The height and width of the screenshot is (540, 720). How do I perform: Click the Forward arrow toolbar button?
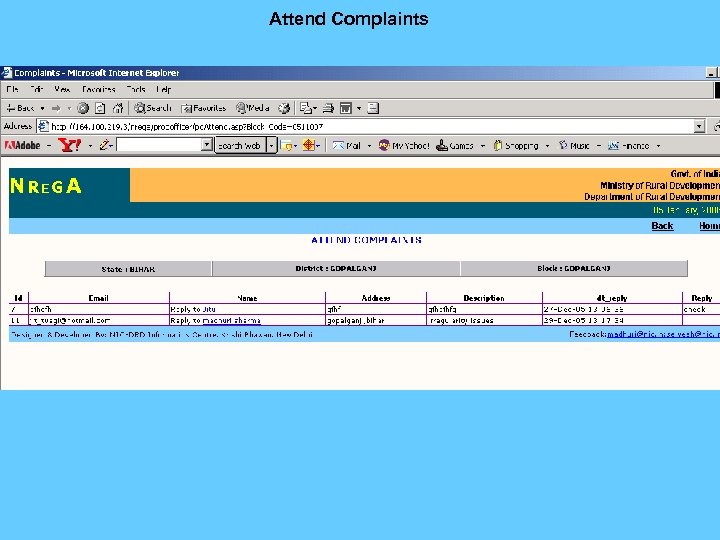(x=56, y=108)
